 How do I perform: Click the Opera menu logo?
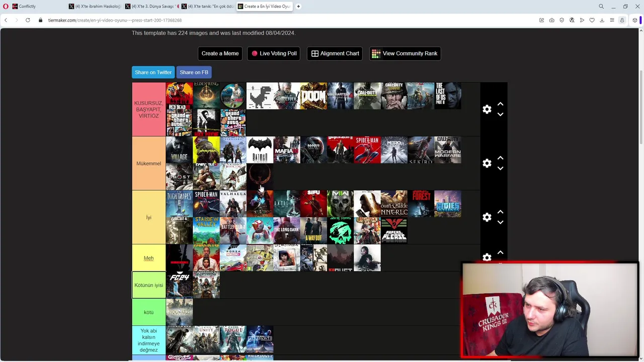(x=6, y=7)
